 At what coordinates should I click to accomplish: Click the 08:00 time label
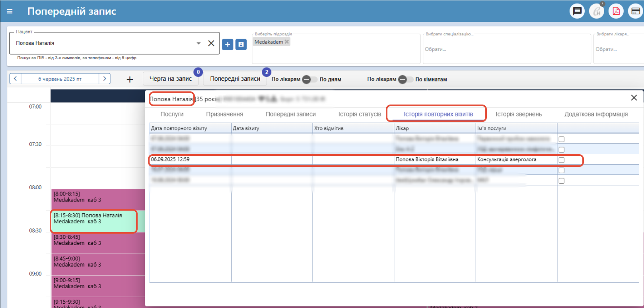pyautogui.click(x=35, y=188)
